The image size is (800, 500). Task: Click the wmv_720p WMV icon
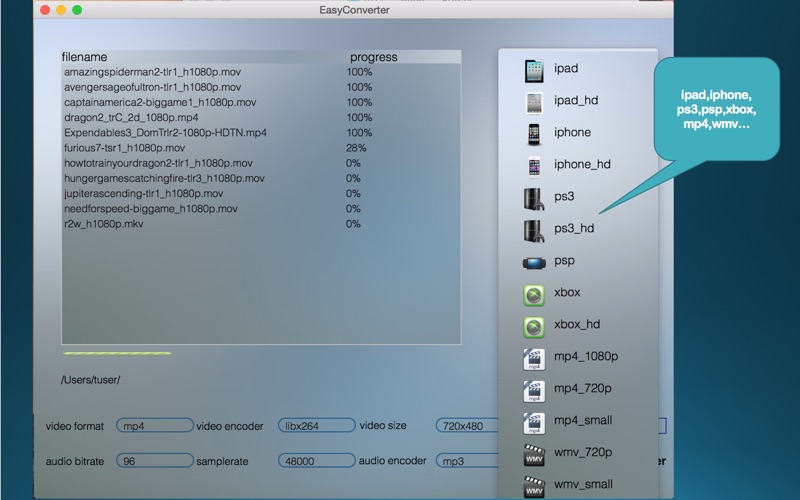tap(534, 455)
